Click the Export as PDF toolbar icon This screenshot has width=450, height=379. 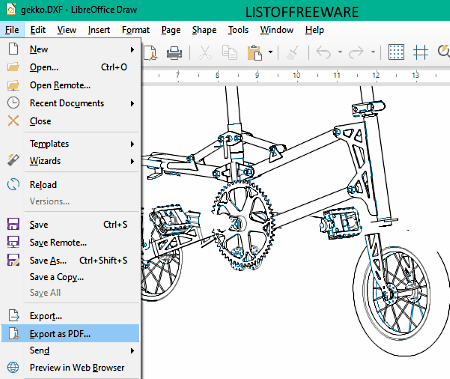click(150, 53)
